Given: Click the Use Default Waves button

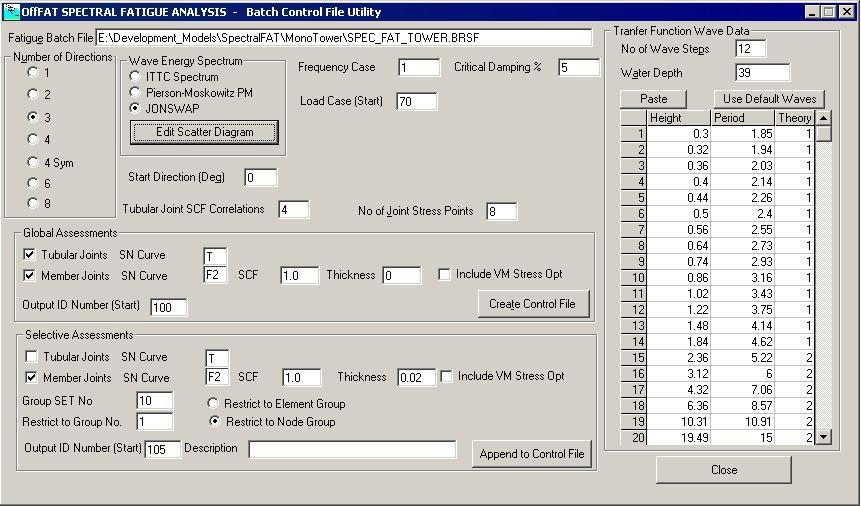Looking at the screenshot, I should coord(769,99).
